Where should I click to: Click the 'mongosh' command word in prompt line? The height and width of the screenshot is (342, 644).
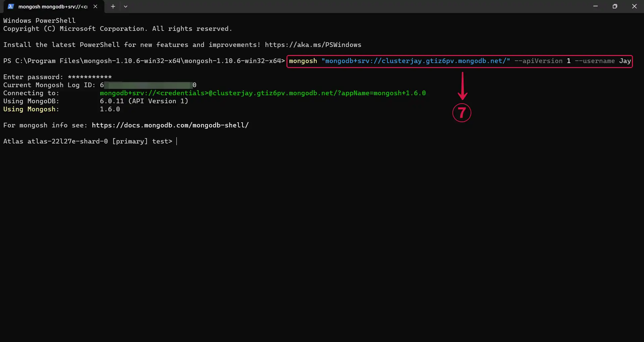coord(303,61)
